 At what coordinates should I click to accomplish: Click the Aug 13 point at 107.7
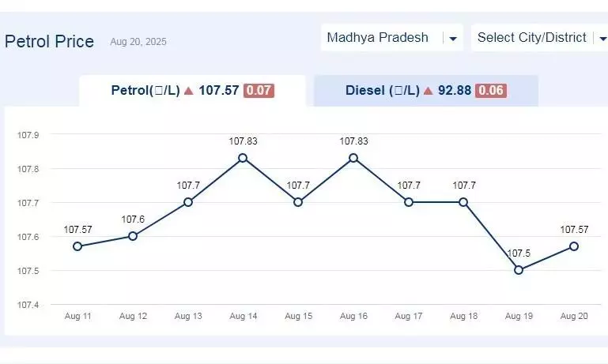point(188,202)
